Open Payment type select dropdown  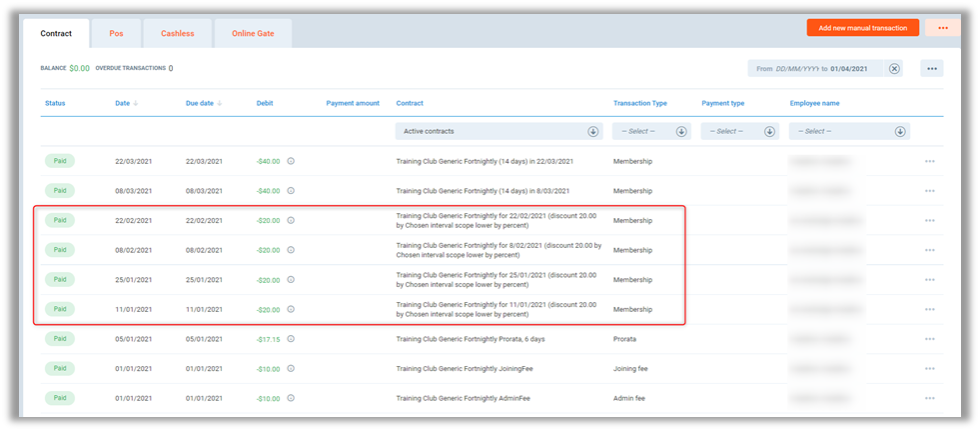768,131
